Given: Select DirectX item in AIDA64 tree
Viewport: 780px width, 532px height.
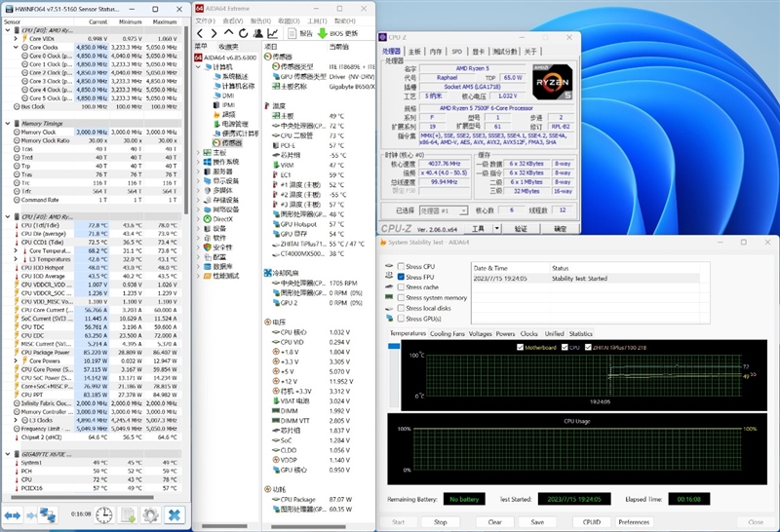Looking at the screenshot, I should 222,219.
